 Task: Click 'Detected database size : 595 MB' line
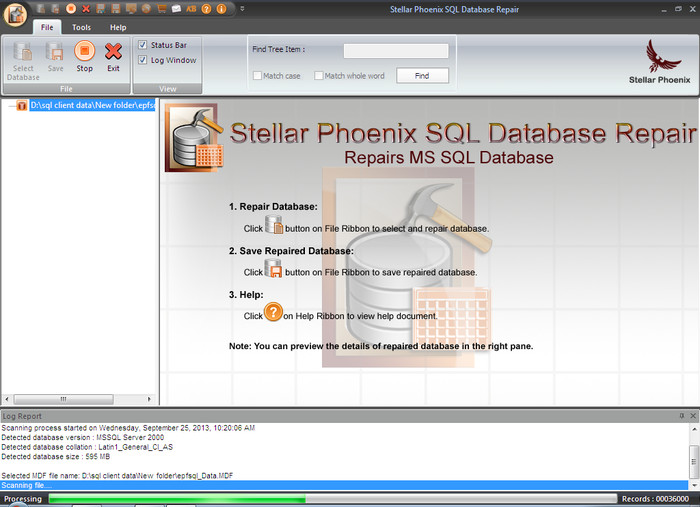(x=55, y=457)
